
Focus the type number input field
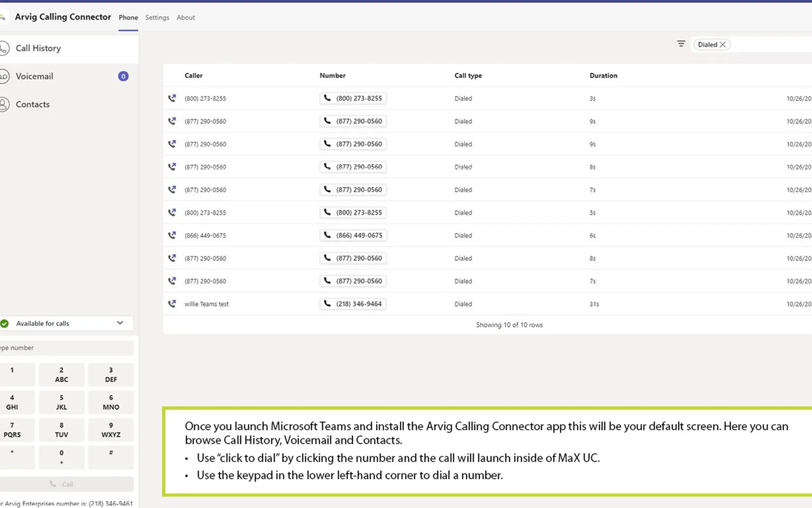[x=66, y=348]
